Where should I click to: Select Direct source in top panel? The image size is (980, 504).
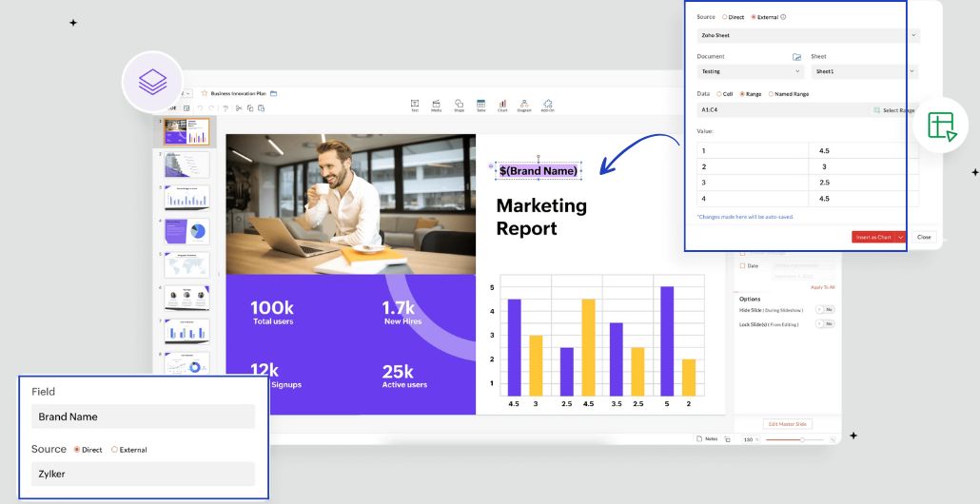tap(725, 17)
